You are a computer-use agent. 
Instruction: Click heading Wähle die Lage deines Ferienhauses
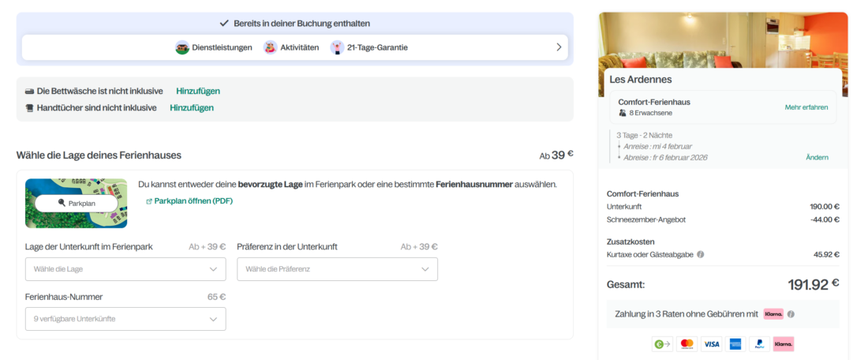tap(99, 156)
